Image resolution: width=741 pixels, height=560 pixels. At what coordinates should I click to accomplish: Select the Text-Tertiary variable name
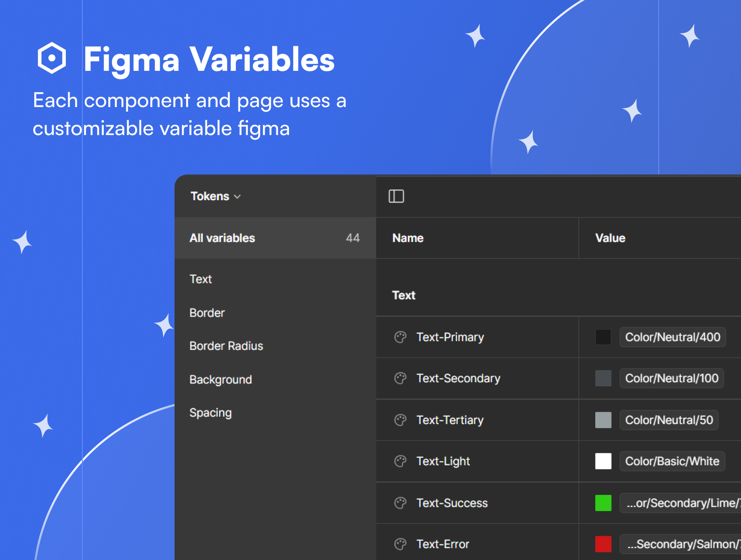pyautogui.click(x=450, y=420)
